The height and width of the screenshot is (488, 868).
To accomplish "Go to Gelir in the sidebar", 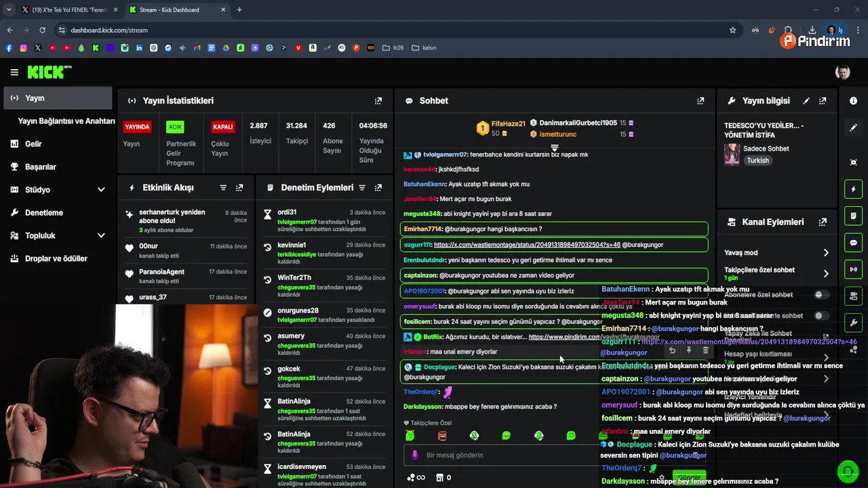I will (33, 144).
